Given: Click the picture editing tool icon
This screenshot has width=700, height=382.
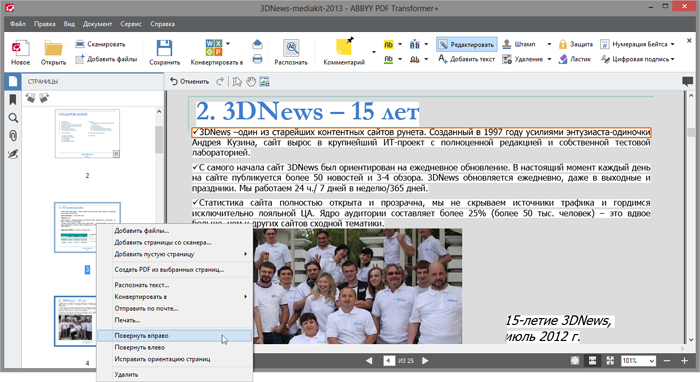Looking at the screenshot, I should (264, 82).
